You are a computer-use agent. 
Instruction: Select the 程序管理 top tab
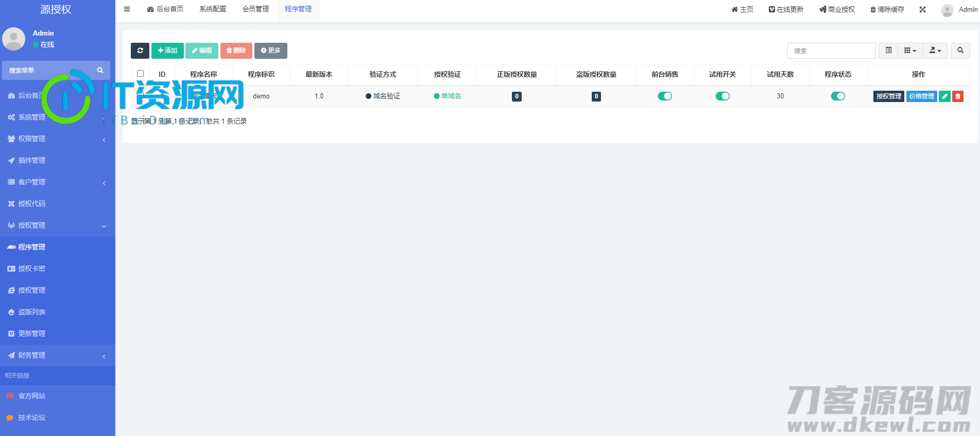[298, 9]
